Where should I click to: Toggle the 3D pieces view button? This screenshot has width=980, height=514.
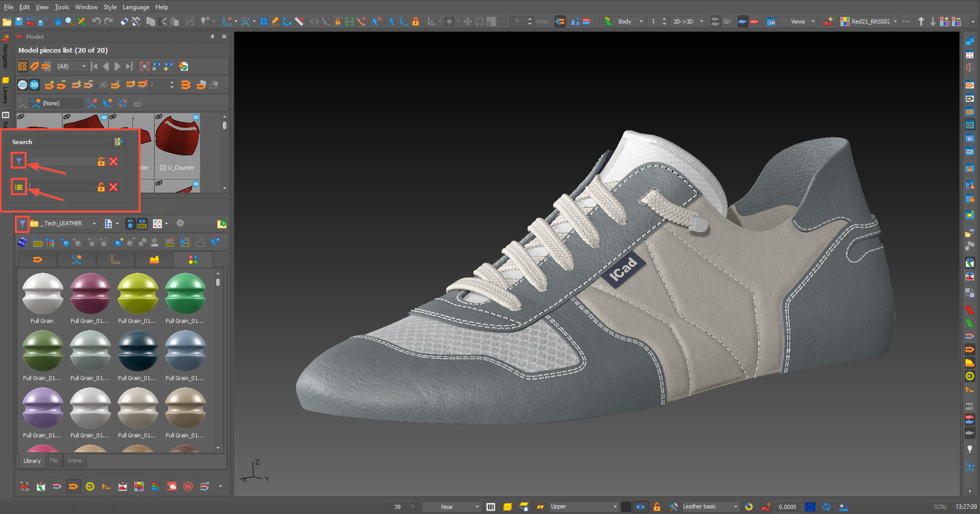pyautogui.click(x=34, y=85)
